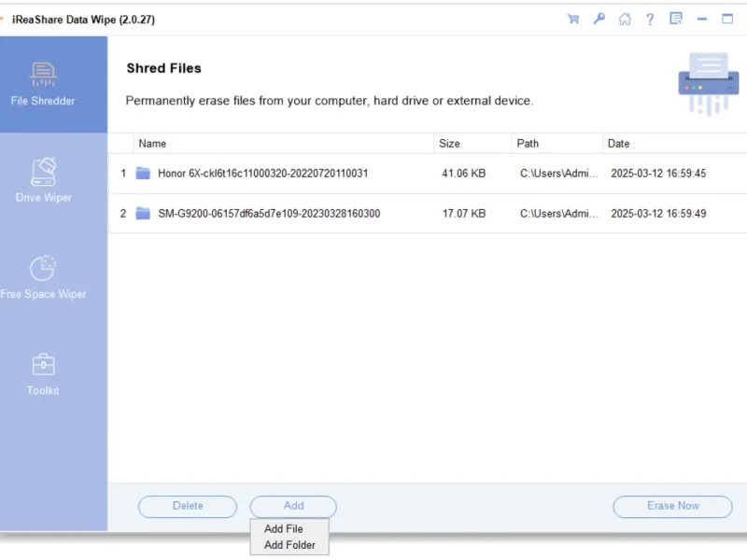Screen dimensions: 747x560
Task: Click the date 2025-03-12 16:59:45
Action: click(658, 174)
